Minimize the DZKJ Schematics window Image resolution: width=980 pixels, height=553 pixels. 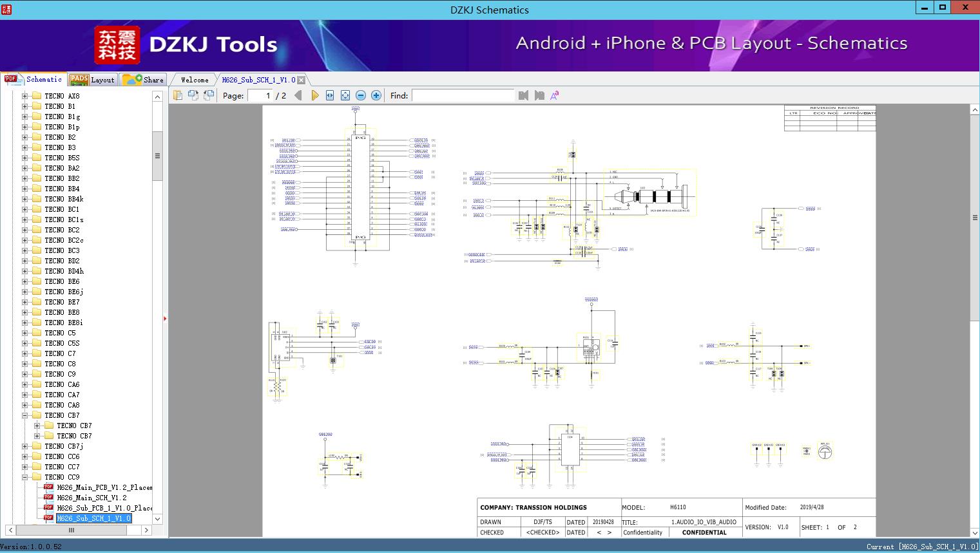(924, 8)
